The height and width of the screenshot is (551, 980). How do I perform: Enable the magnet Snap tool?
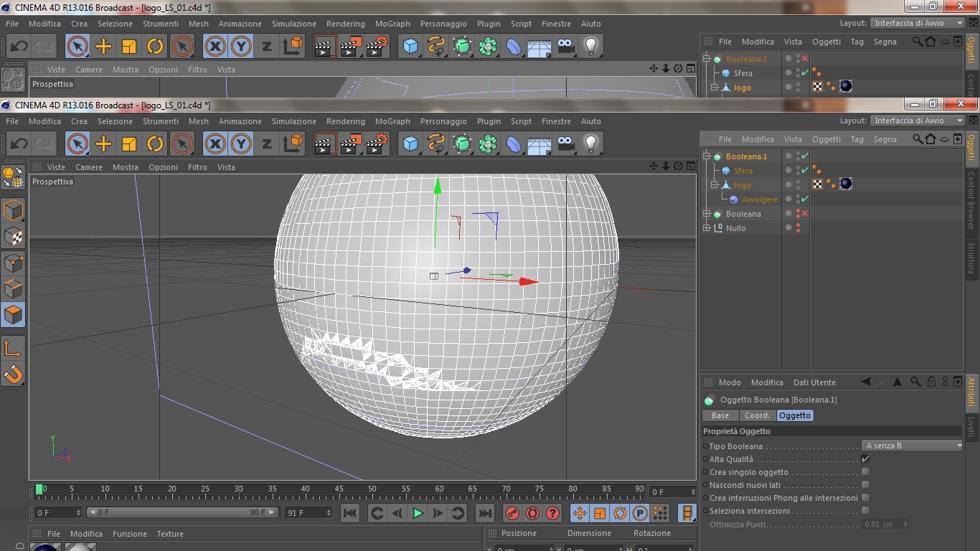coord(14,374)
